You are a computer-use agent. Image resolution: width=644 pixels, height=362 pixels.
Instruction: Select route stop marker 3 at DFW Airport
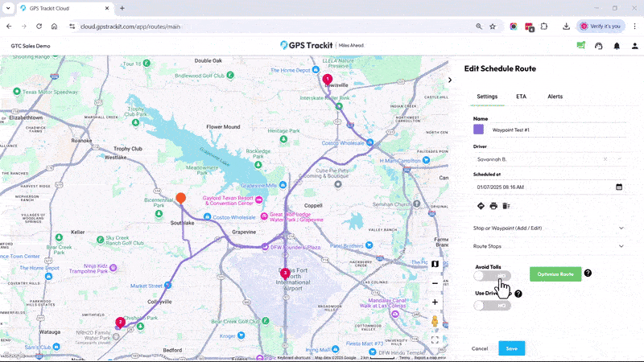pyautogui.click(x=285, y=274)
